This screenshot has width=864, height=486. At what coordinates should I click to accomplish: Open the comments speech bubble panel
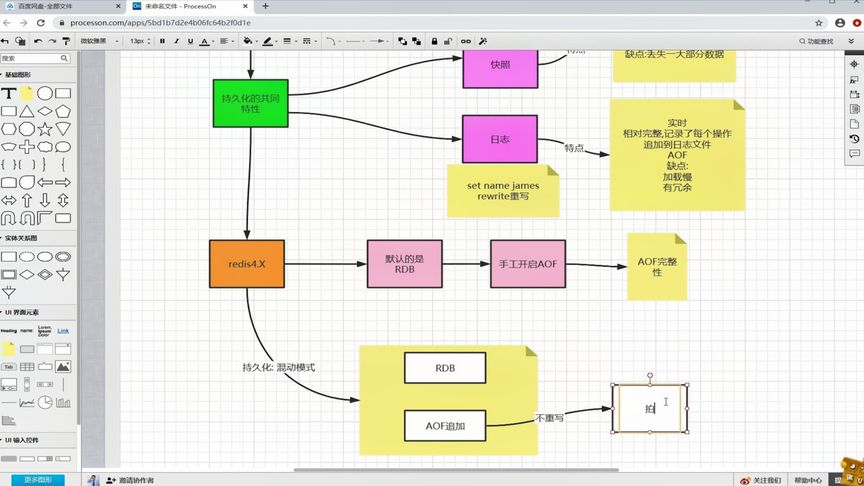click(854, 154)
